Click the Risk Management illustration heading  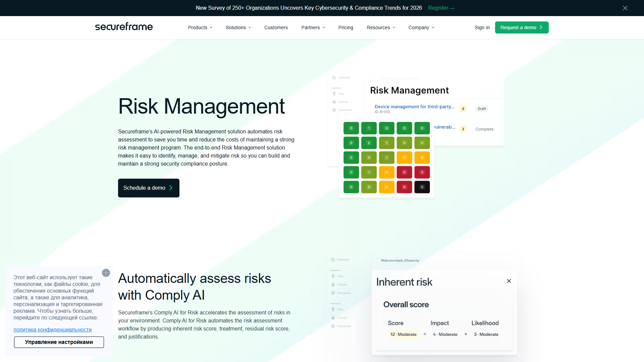point(409,90)
